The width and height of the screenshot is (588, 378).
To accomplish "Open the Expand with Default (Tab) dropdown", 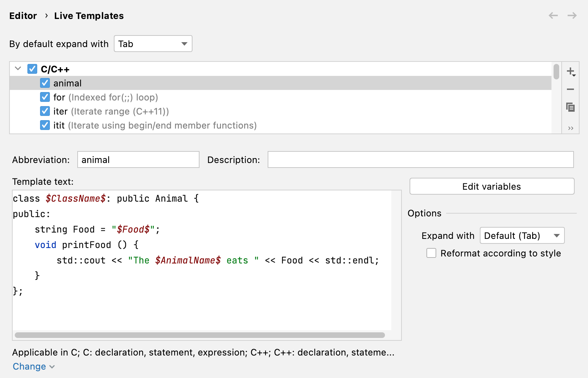I will [x=522, y=235].
